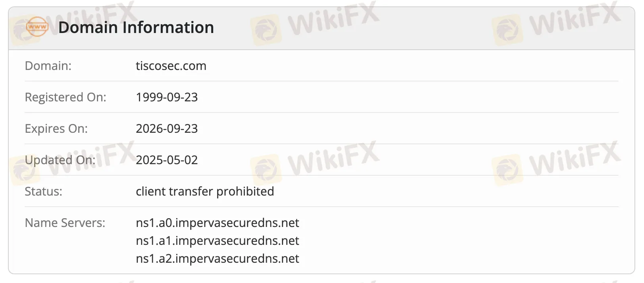Click the orange www globe icon

(37, 27)
